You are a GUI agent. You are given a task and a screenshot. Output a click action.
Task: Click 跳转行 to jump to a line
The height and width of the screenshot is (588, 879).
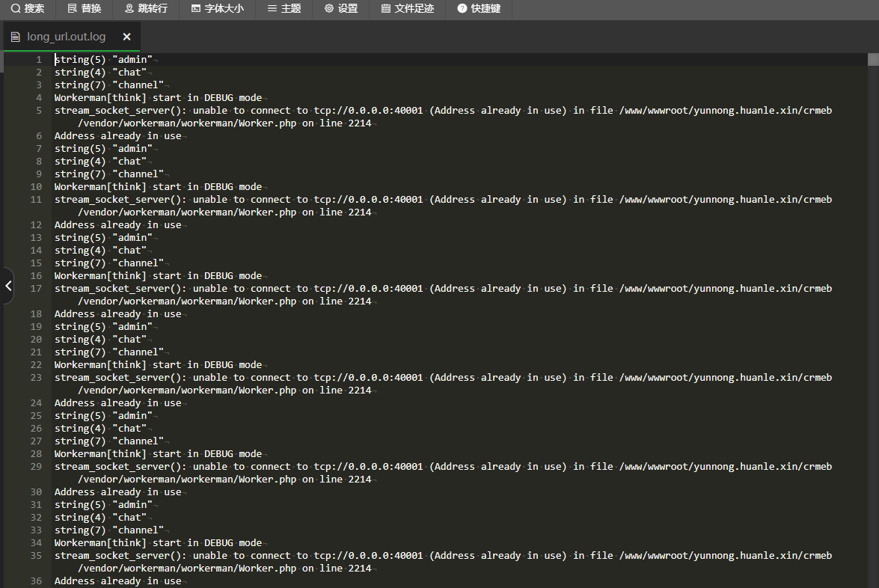(x=146, y=9)
